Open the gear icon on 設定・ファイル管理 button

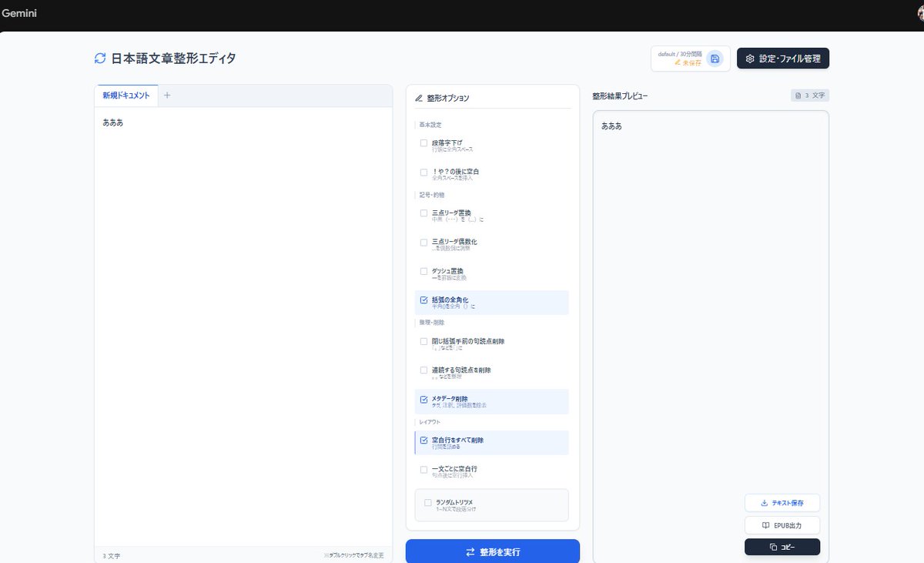point(749,58)
